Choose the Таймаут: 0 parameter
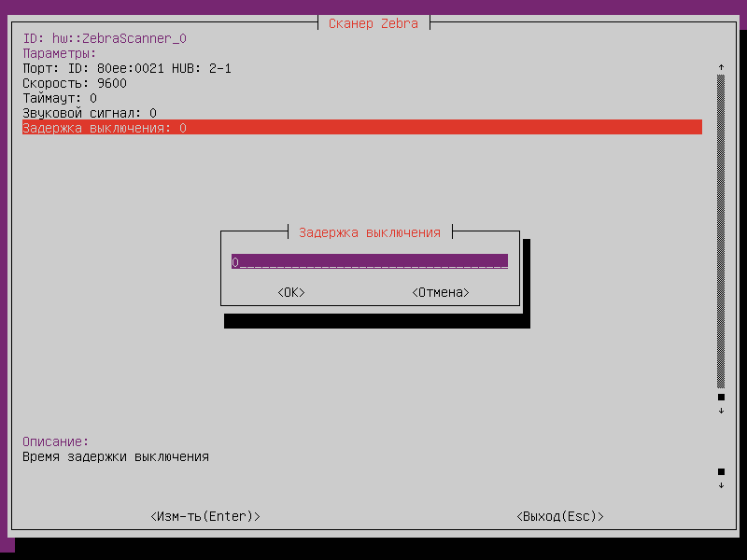747x560 pixels. coord(60,98)
